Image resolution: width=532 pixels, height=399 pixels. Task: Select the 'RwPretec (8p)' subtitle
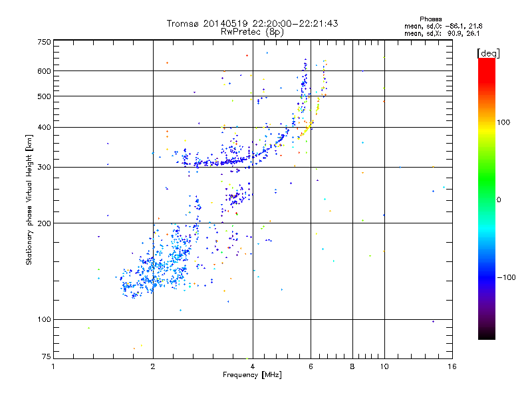pyautogui.click(x=252, y=32)
